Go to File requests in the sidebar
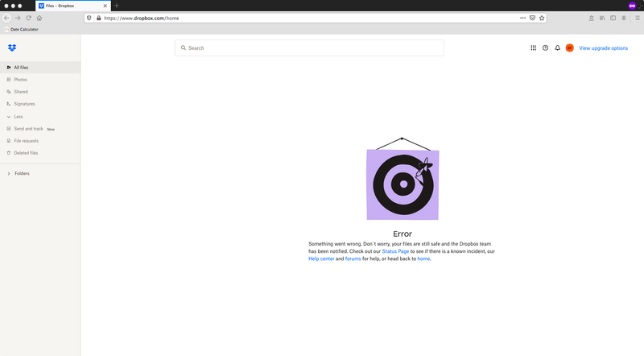The width and height of the screenshot is (644, 356). pyautogui.click(x=26, y=140)
